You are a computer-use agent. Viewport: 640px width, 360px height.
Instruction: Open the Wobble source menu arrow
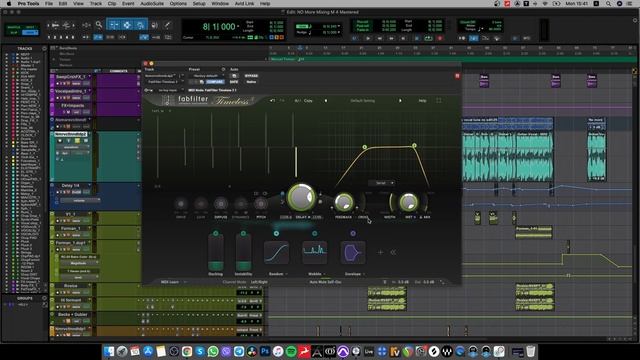click(x=324, y=274)
